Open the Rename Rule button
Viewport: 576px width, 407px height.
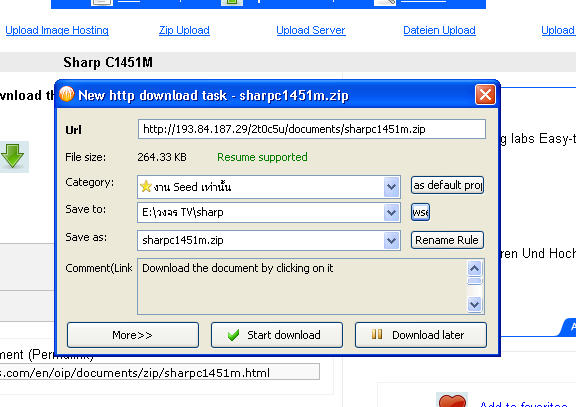point(447,240)
